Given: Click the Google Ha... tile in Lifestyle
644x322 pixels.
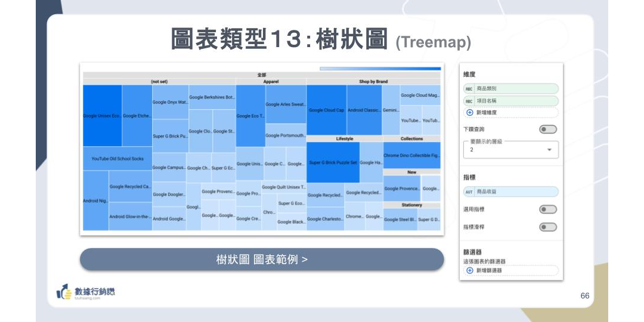Looking at the screenshot, I should [371, 163].
